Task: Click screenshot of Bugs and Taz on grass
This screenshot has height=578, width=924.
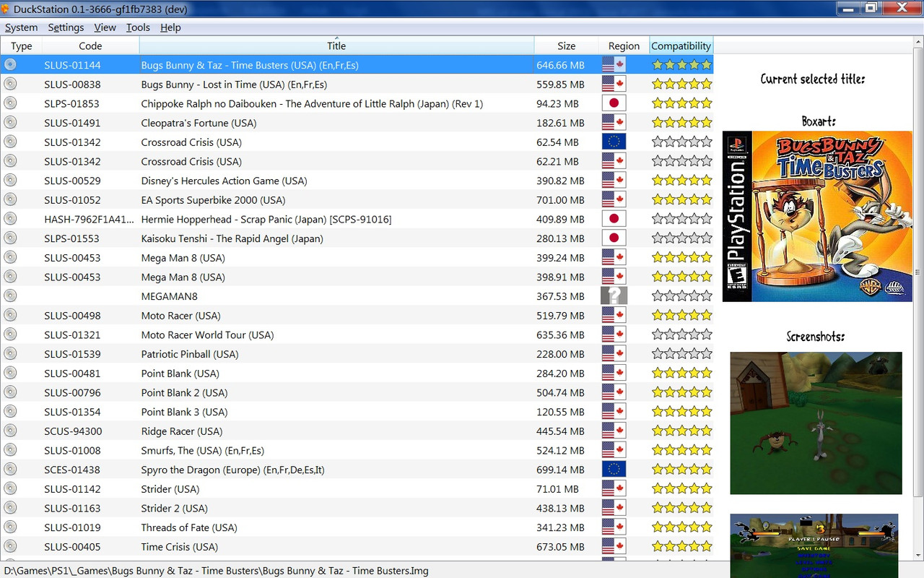Action: point(816,423)
